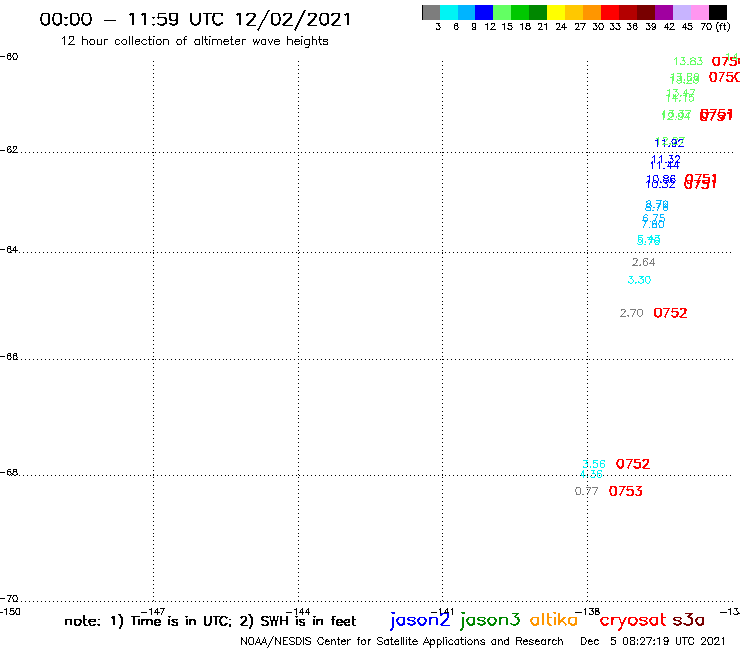The image size is (740, 650).
Task: Click the red 'cryosat' satellite label
Action: [x=633, y=620]
